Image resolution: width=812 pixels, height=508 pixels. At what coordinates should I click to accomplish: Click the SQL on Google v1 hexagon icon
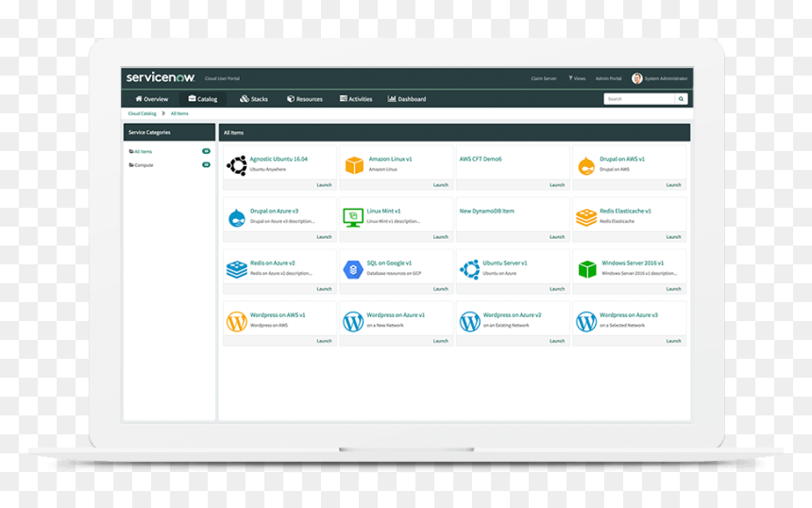(x=353, y=269)
